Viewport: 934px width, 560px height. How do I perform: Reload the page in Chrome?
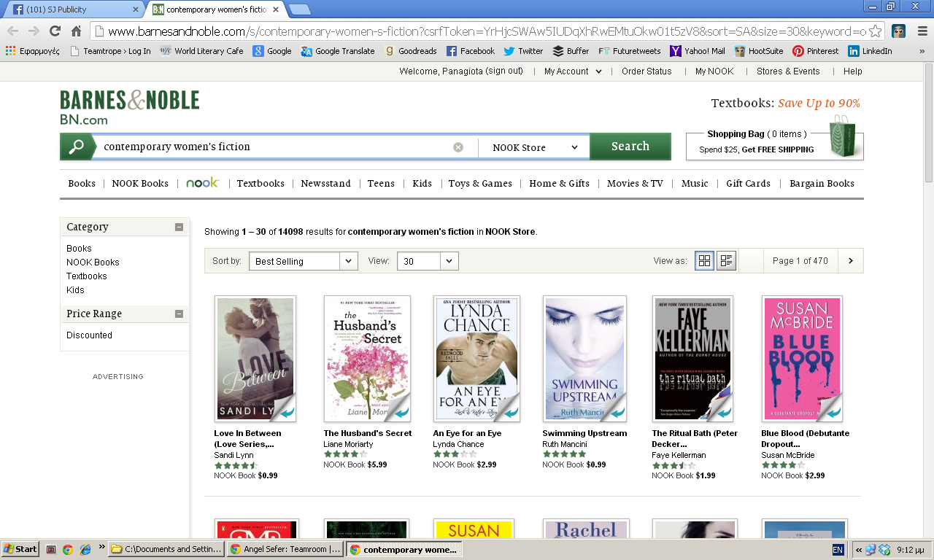tap(55, 31)
